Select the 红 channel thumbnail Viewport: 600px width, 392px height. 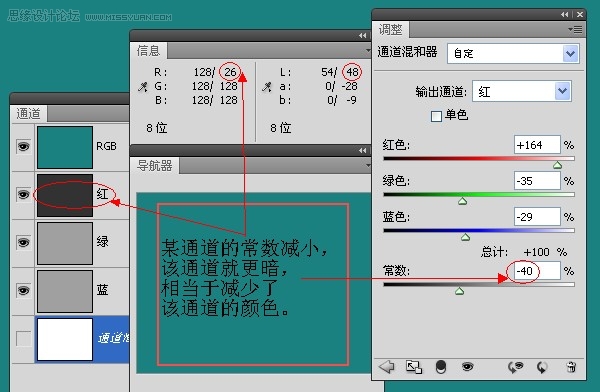coord(65,195)
